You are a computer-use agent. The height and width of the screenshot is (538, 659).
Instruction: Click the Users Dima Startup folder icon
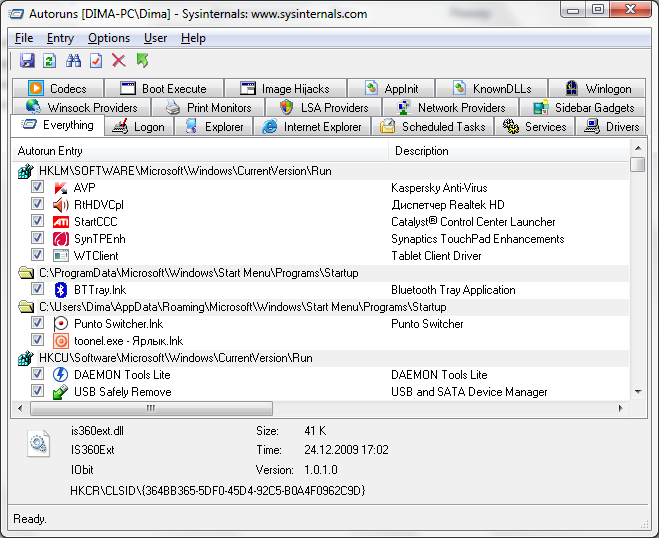(x=26, y=307)
